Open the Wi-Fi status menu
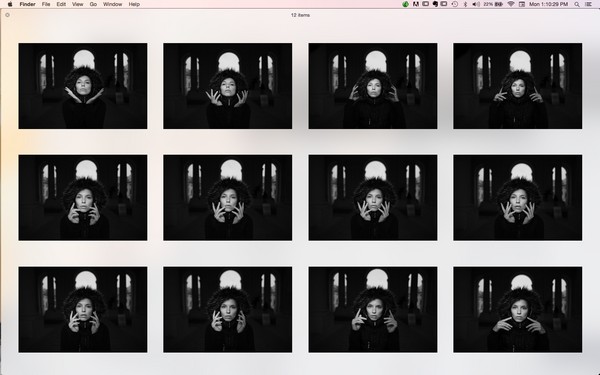The image size is (600, 375). point(511,4)
